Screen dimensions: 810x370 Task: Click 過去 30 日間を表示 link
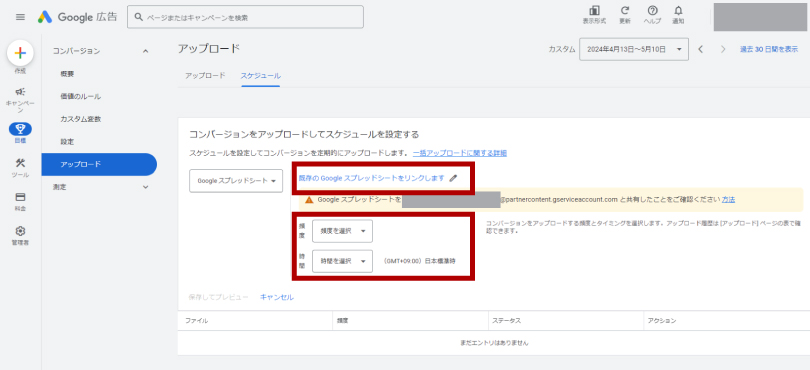coord(769,49)
